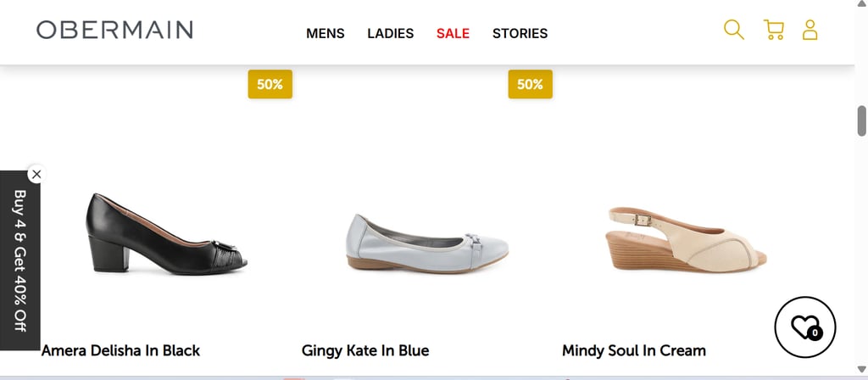868x380 pixels.
Task: Click the Obermain logo
Action: click(114, 31)
